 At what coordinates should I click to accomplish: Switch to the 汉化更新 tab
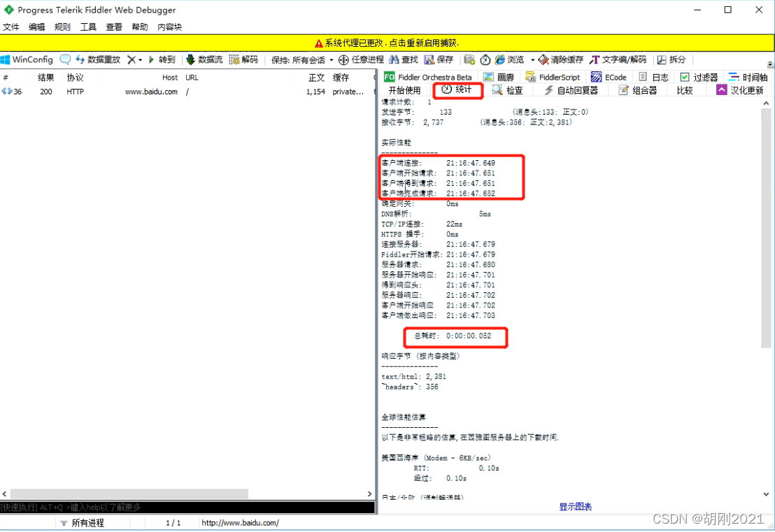[x=740, y=90]
